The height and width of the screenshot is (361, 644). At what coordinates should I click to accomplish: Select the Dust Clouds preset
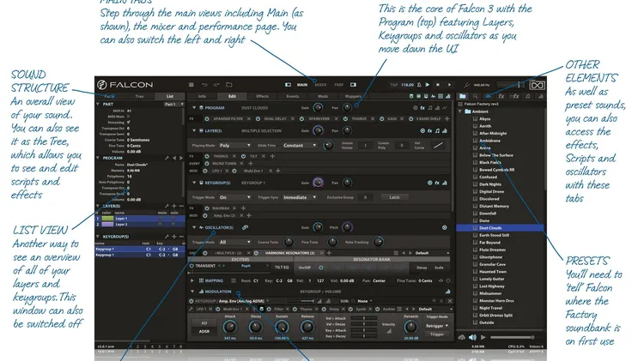500,228
